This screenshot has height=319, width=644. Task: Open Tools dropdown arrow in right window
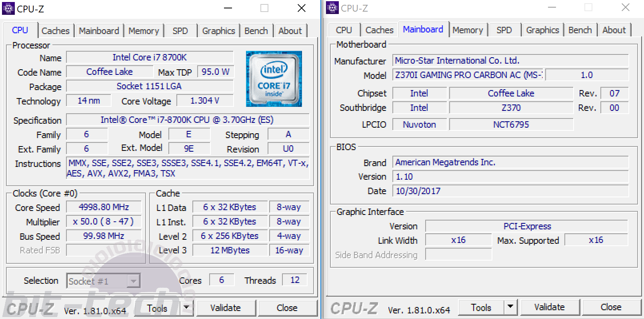510,307
